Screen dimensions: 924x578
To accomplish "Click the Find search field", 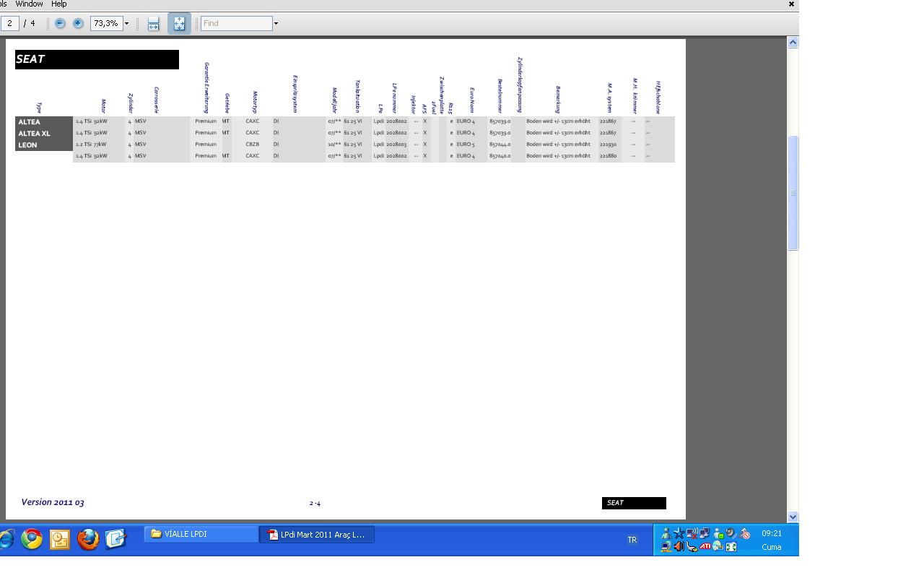I will [x=236, y=23].
